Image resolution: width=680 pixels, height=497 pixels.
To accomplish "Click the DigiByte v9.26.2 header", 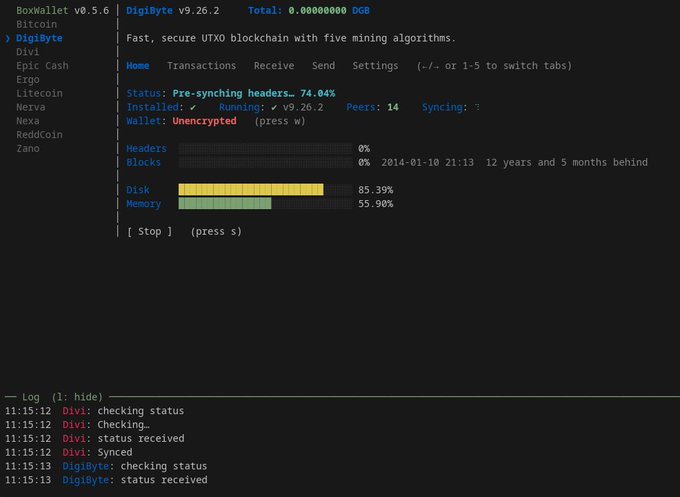I will pyautogui.click(x=173, y=10).
